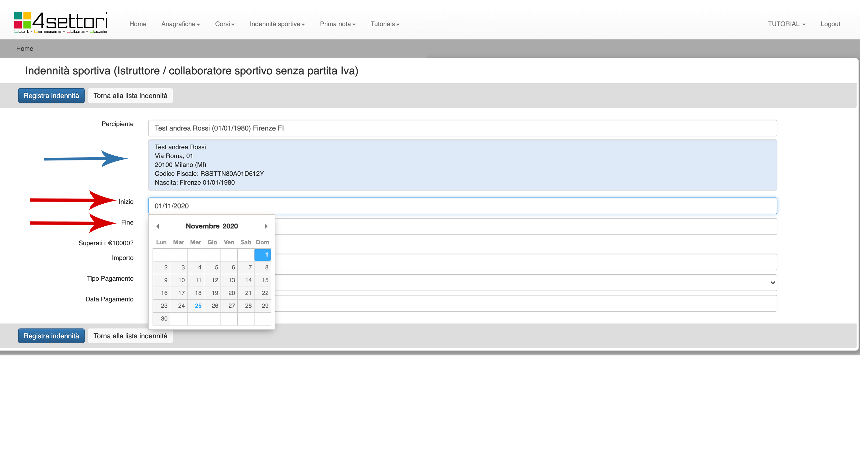Click the Percipiente input field
Screen dimensions: 868x466
point(462,128)
